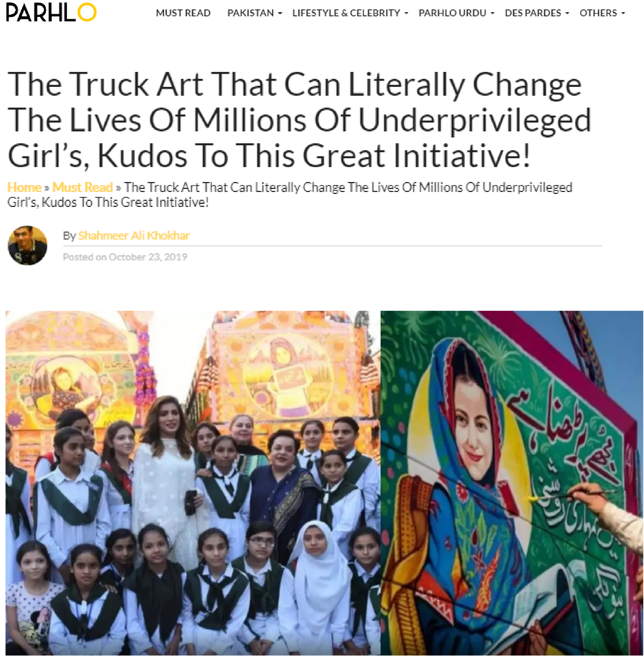
Task: Click the breadcrumb current article title
Action: 290,195
